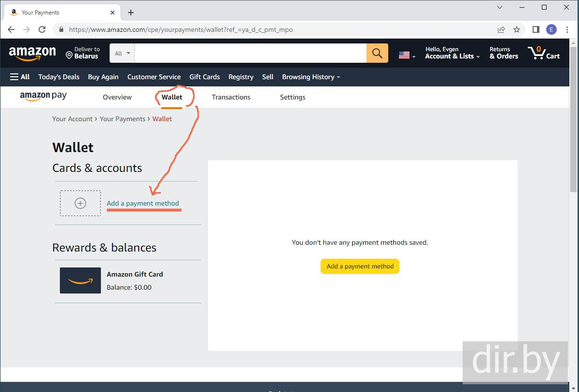Select the Amazon Gift Card thumbnail

tap(80, 280)
